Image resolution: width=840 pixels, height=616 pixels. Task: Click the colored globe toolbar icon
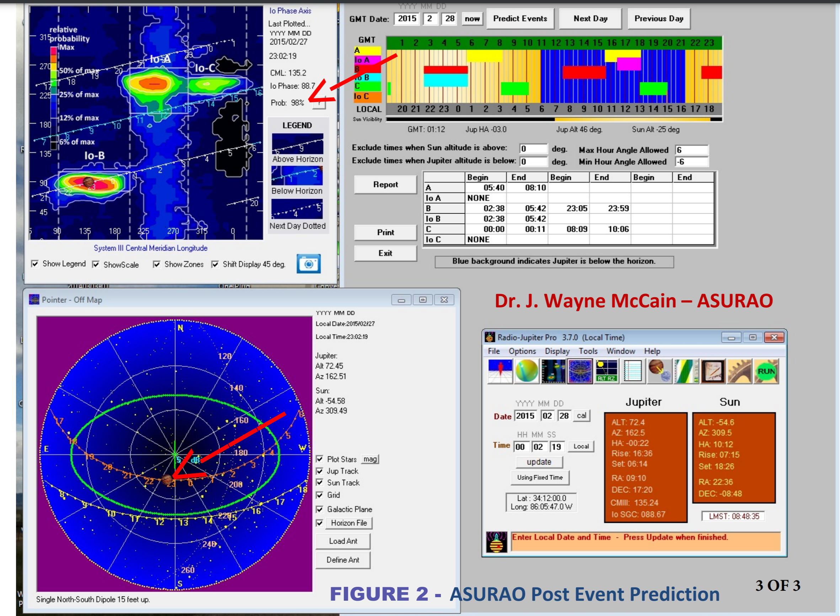(527, 371)
